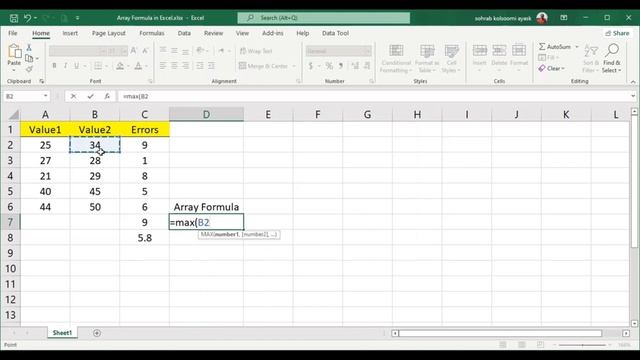Collapse the ribbon with the chevron
This screenshot has width=640, height=360.
[x=633, y=82]
